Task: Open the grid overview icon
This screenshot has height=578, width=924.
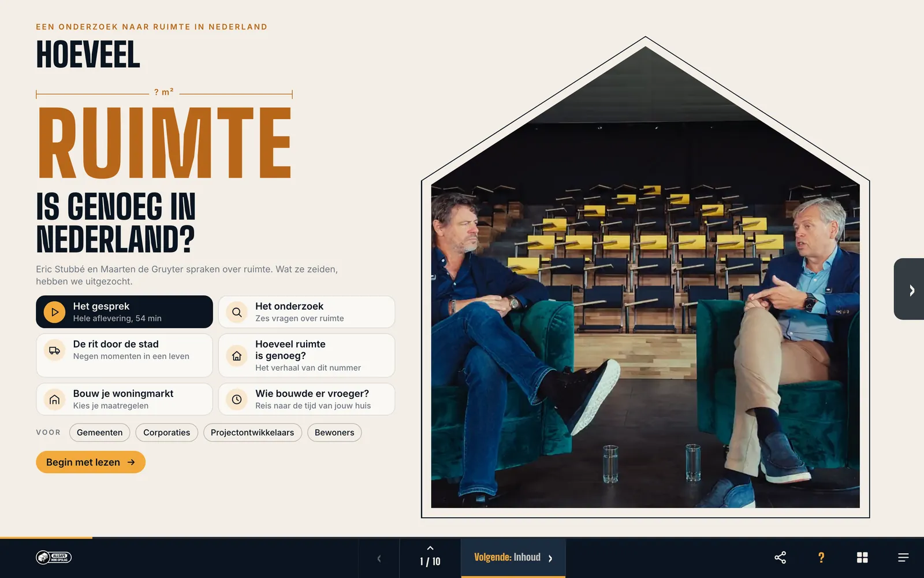Action: [x=862, y=557]
